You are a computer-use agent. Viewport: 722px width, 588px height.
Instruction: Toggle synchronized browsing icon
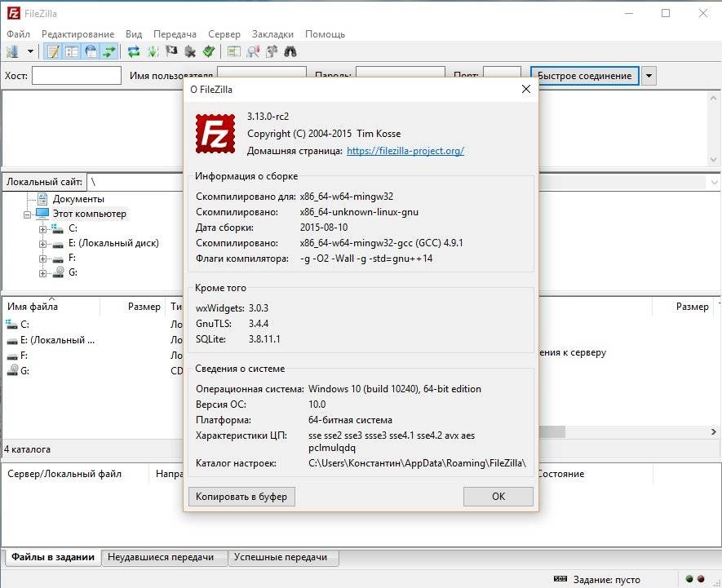tap(272, 51)
